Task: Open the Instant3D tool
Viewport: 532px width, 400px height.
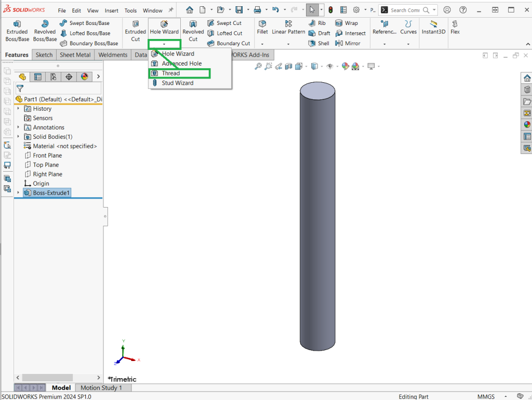Action: pyautogui.click(x=433, y=28)
